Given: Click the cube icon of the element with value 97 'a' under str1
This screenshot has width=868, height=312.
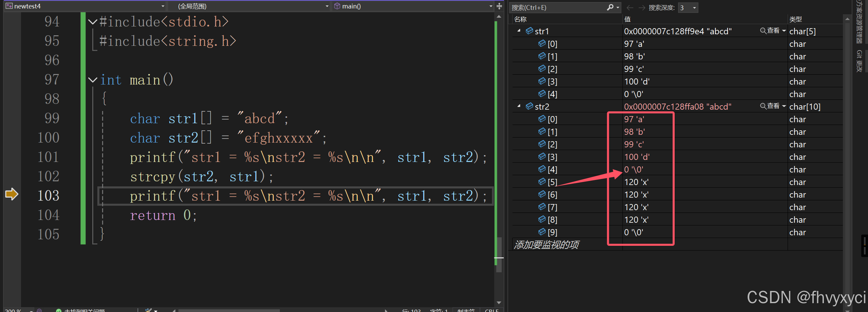Looking at the screenshot, I should [x=542, y=43].
